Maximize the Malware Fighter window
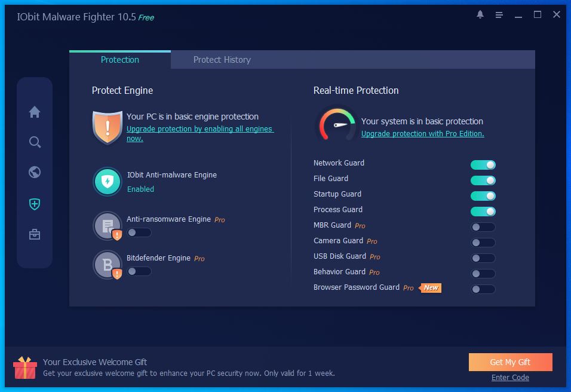The image size is (571, 392). click(538, 14)
